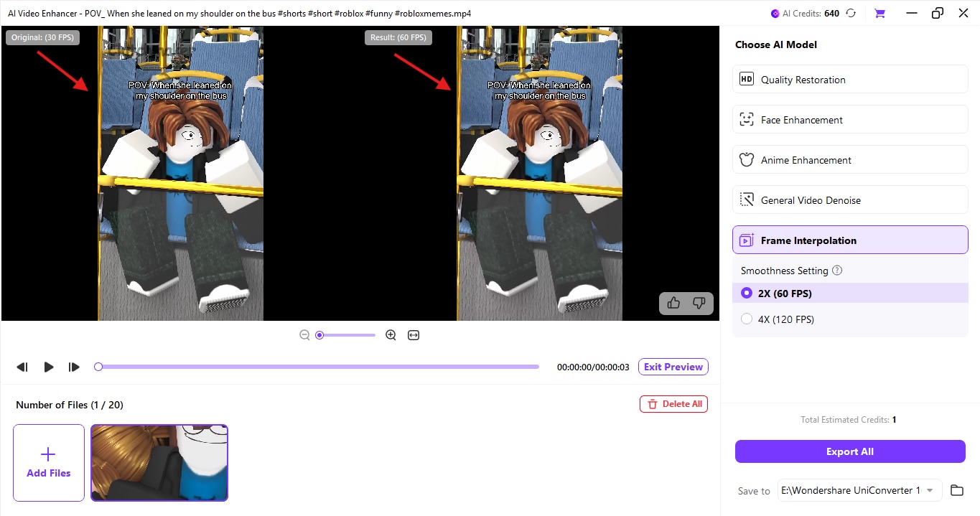The width and height of the screenshot is (980, 516).
Task: Select the Roblox video thumbnail in file list
Action: [x=159, y=463]
